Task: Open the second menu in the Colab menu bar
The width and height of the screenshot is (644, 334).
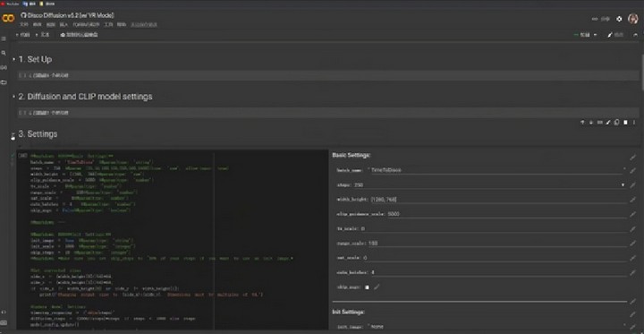Action: point(38,25)
